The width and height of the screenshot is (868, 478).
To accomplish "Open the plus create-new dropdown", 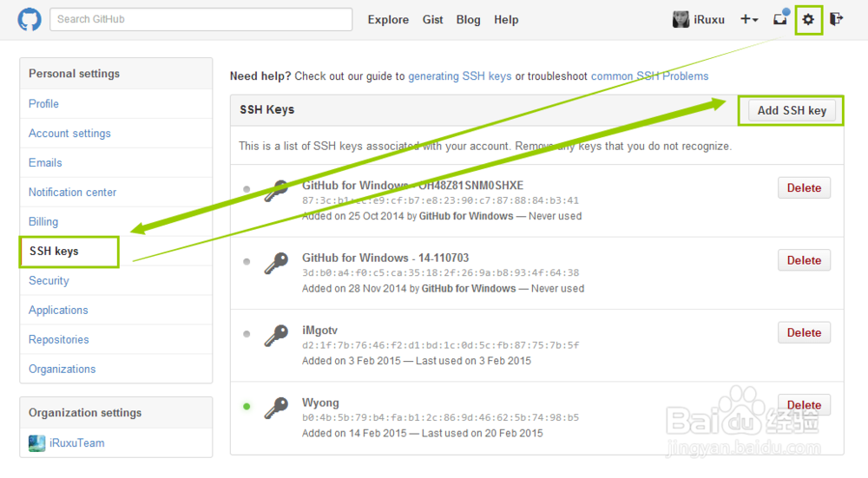I will click(x=749, y=19).
